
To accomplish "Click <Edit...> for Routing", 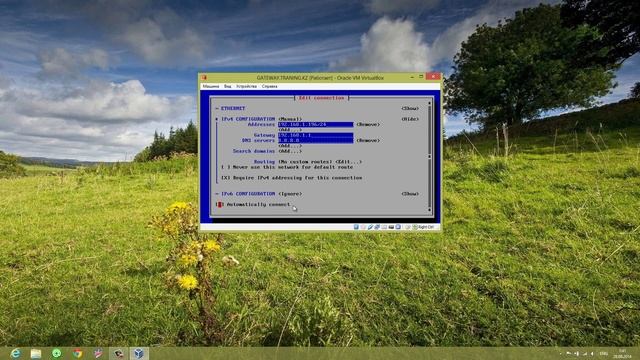I will pyautogui.click(x=348, y=162).
